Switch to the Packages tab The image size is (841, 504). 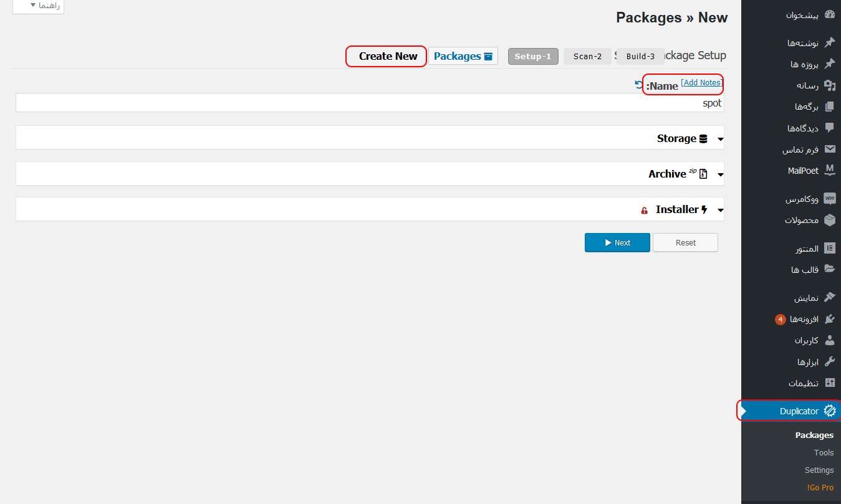pyautogui.click(x=463, y=56)
